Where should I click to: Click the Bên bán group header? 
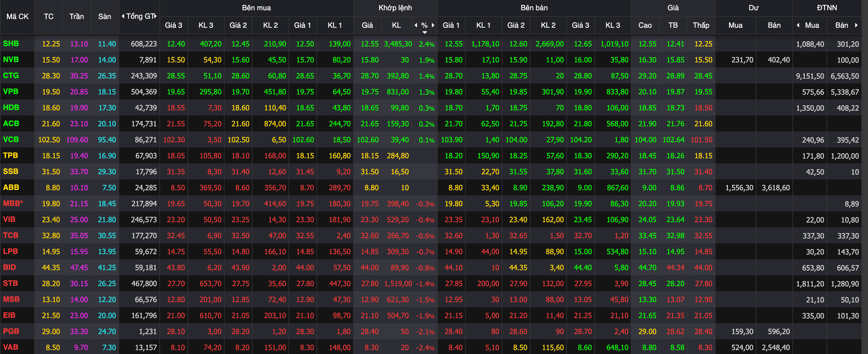[534, 8]
